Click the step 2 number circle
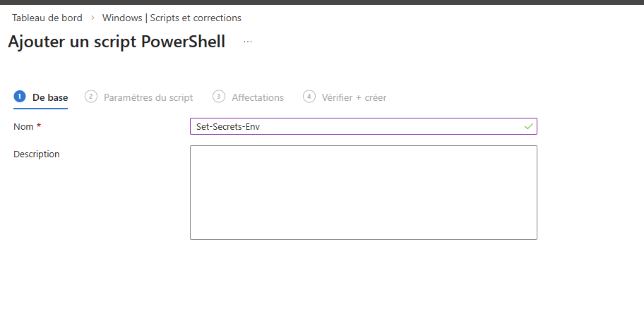This screenshot has height=335, width=644. 90,97
